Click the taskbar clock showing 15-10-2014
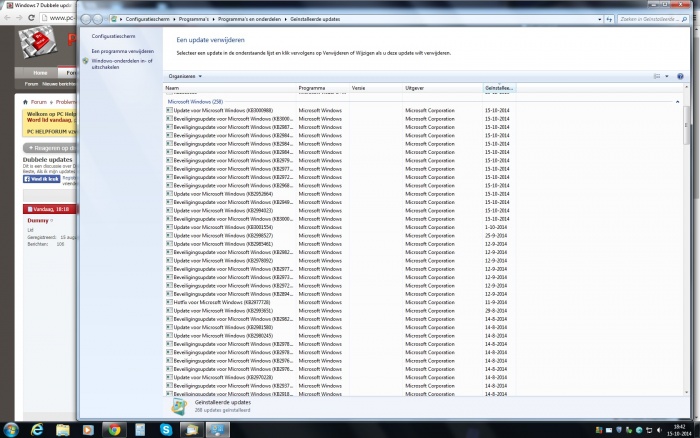 679,430
